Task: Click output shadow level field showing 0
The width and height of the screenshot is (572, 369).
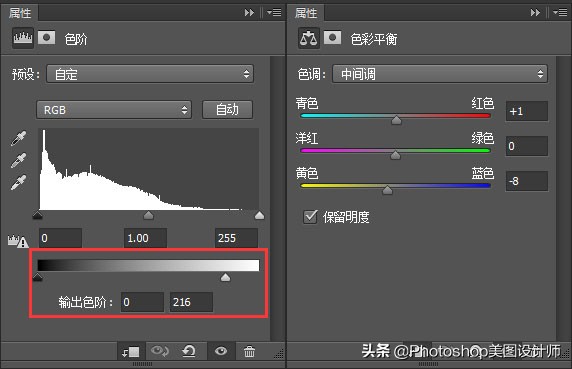Action: point(142,302)
